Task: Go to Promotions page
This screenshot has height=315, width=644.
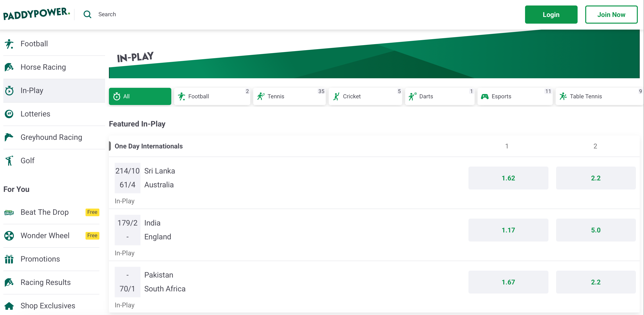Action: coord(52,259)
